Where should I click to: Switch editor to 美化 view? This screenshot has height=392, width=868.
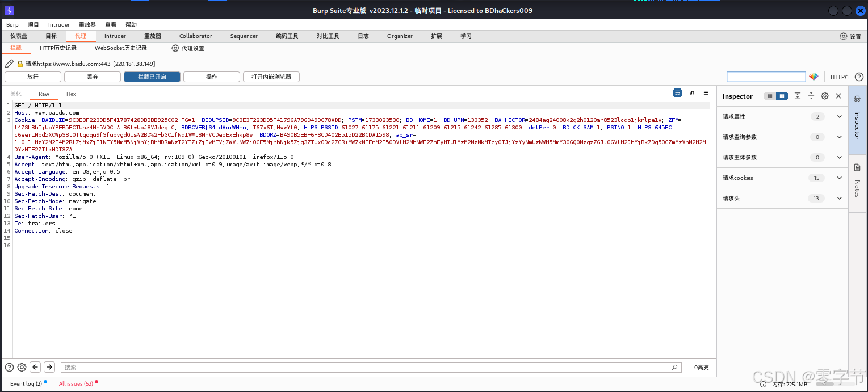pos(16,94)
